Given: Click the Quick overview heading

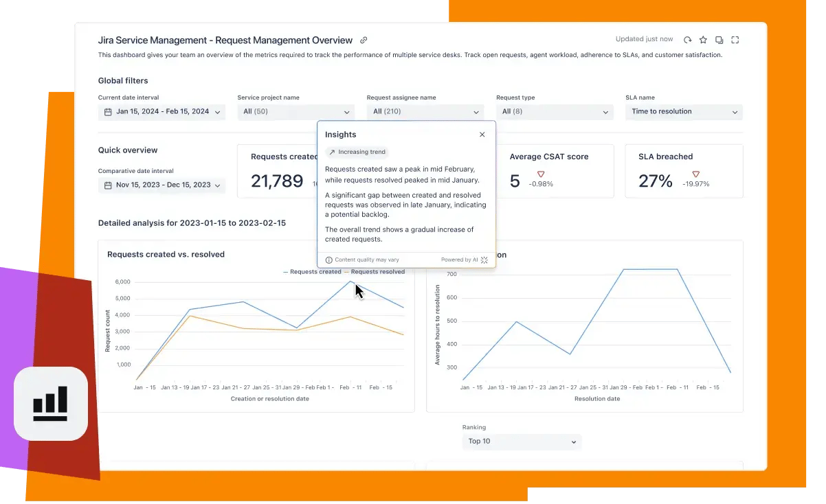Looking at the screenshot, I should click(128, 150).
